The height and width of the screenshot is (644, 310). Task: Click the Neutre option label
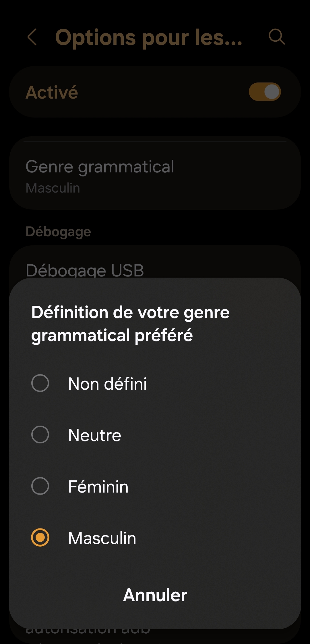click(x=94, y=435)
